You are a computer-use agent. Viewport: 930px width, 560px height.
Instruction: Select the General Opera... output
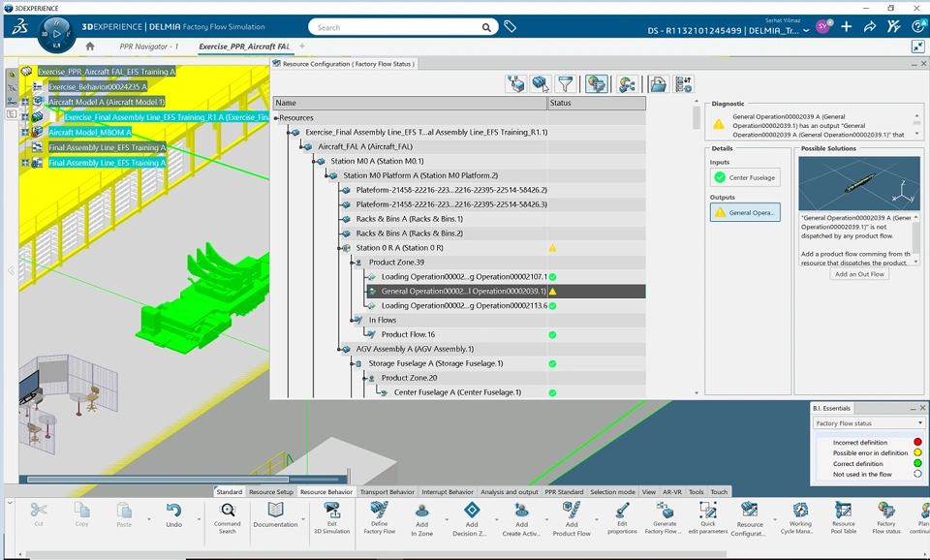coord(745,212)
